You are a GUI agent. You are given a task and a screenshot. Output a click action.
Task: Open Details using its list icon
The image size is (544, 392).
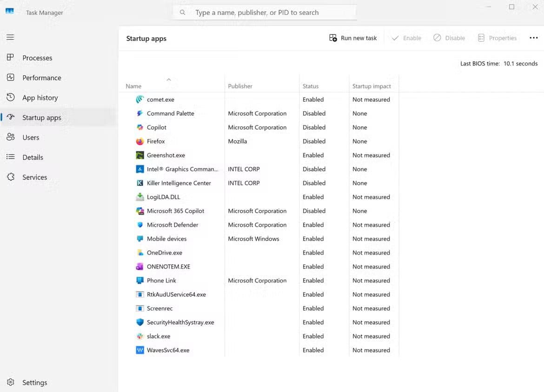click(x=10, y=157)
